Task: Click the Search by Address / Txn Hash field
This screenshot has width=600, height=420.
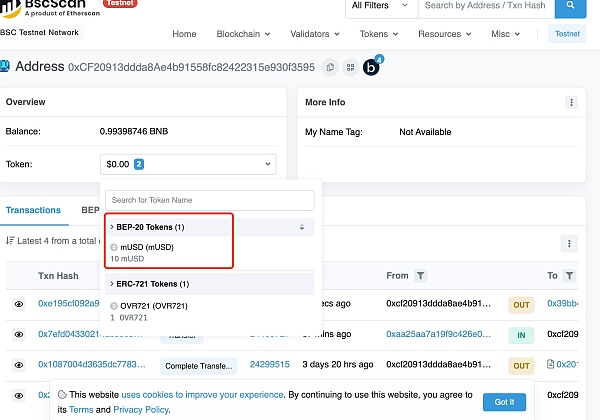Action: coord(486,6)
